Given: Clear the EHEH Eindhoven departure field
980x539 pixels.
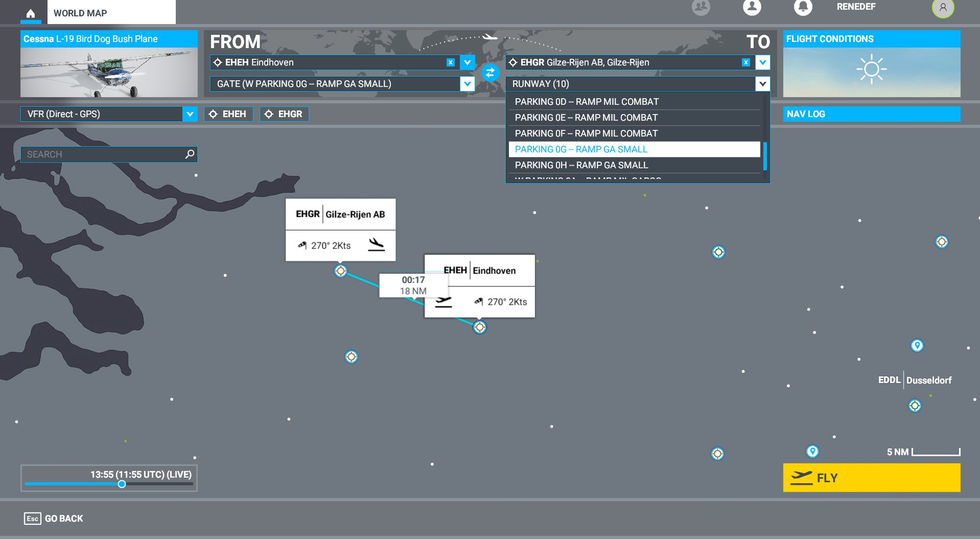Looking at the screenshot, I should pos(450,62).
